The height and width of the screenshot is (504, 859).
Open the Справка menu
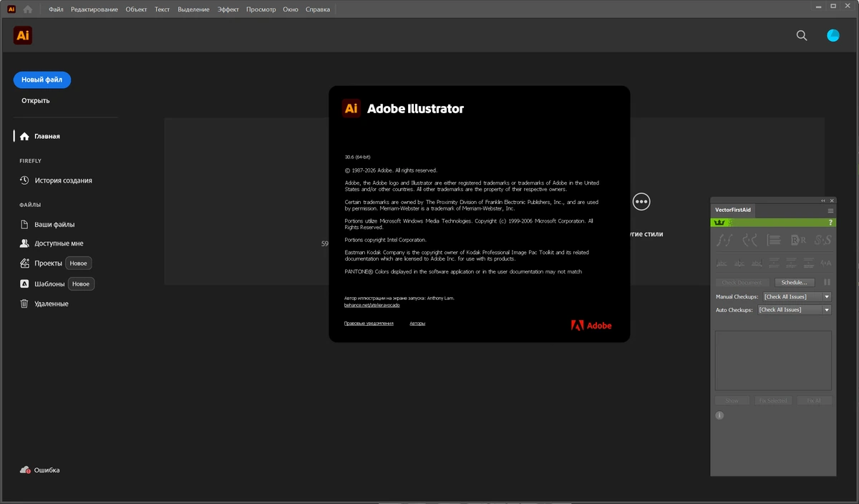click(x=318, y=9)
